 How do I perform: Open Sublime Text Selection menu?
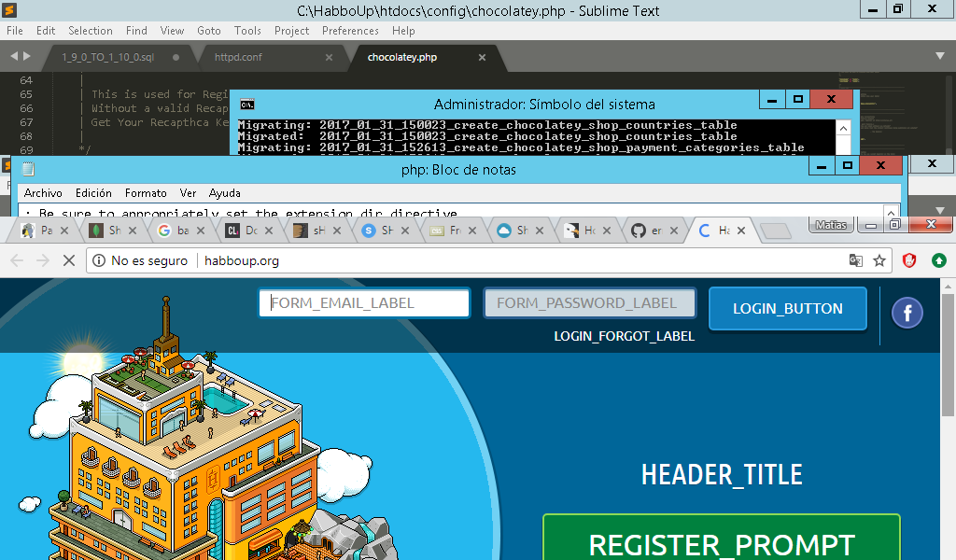[91, 31]
